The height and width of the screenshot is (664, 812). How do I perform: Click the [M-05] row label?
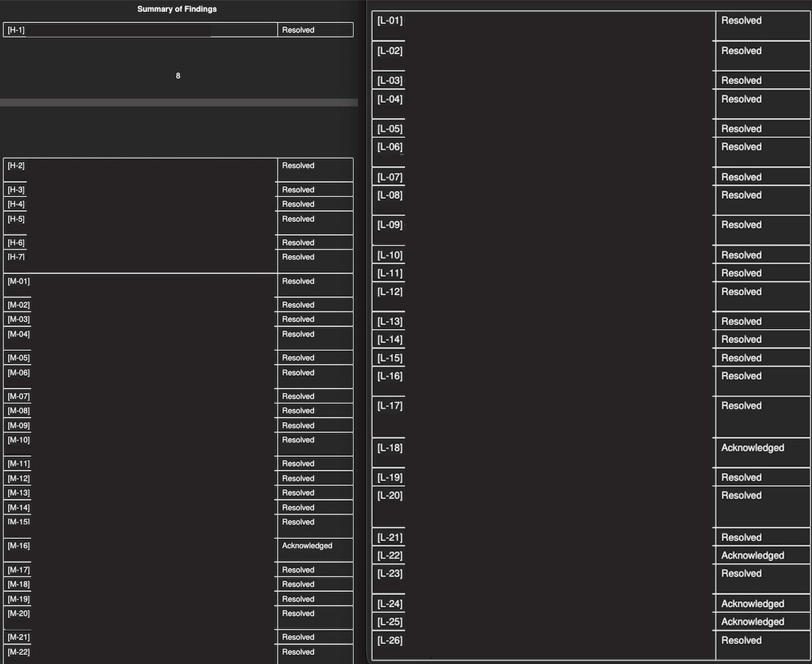[18, 358]
